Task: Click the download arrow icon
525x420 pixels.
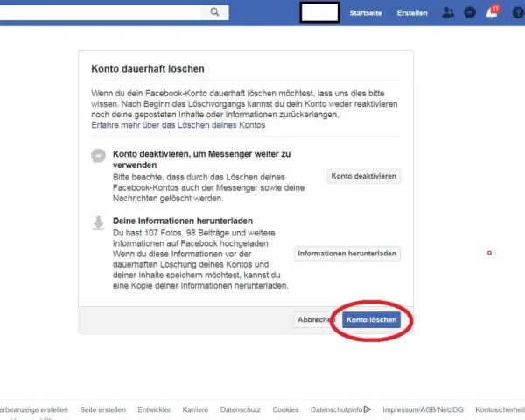Action: click(98, 223)
